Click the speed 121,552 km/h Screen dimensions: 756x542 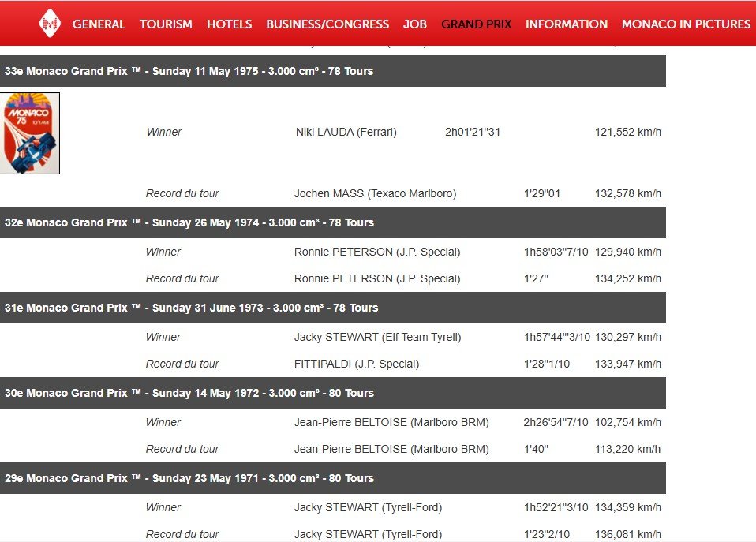coord(627,132)
